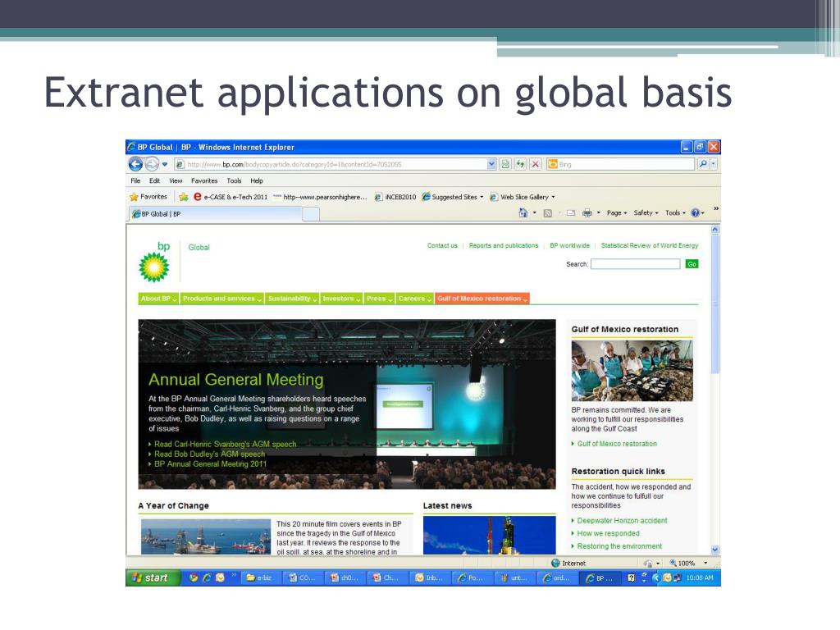Click Restoring the environment link
The image size is (840, 630).
click(x=619, y=546)
